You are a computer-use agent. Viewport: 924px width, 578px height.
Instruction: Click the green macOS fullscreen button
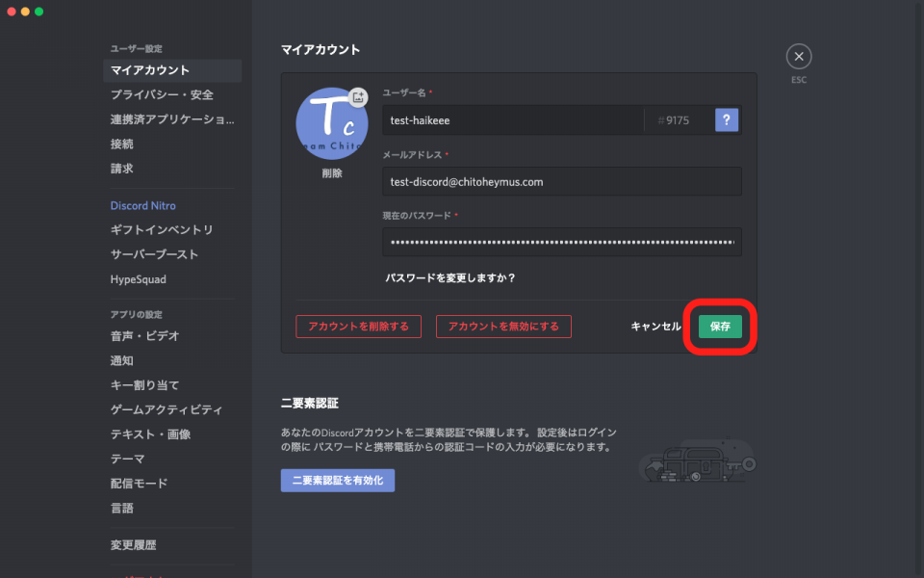click(x=38, y=12)
